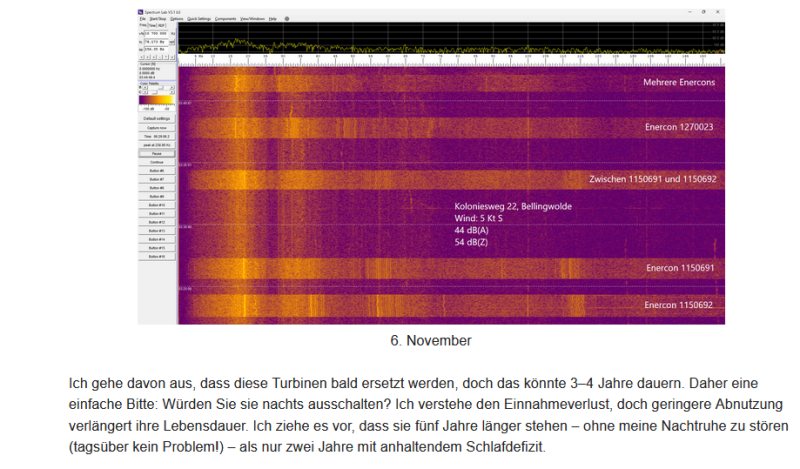Image resolution: width=800 pixels, height=469 pixels.
Task: Click the 'Mehrere Enercons' label in waterfall
Action: (x=679, y=82)
